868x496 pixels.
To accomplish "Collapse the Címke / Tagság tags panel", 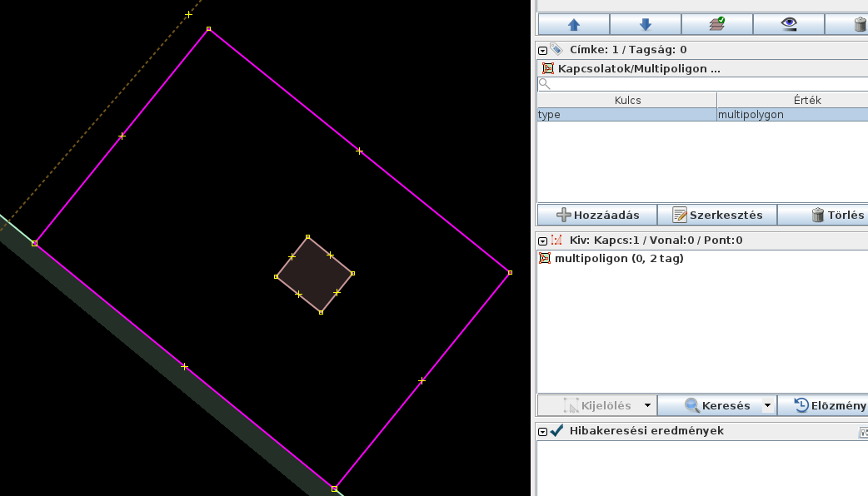I will coord(542,50).
